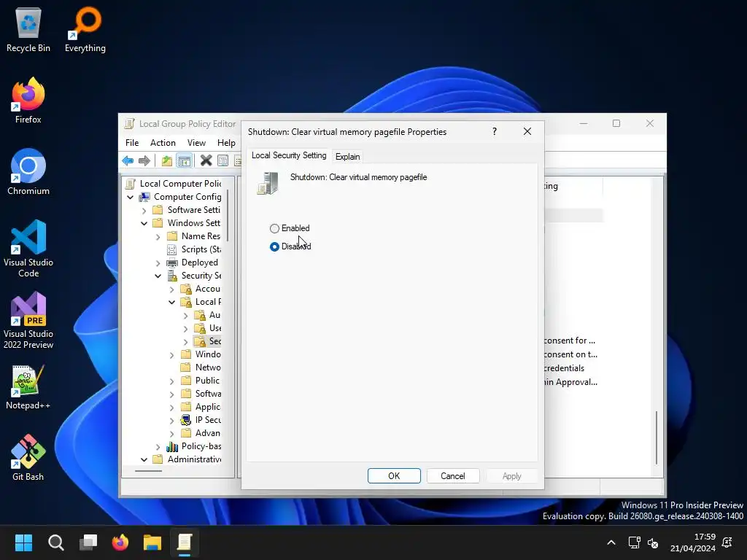Collapse the Security Settings node
The width and height of the screenshot is (747, 560).
click(158, 276)
